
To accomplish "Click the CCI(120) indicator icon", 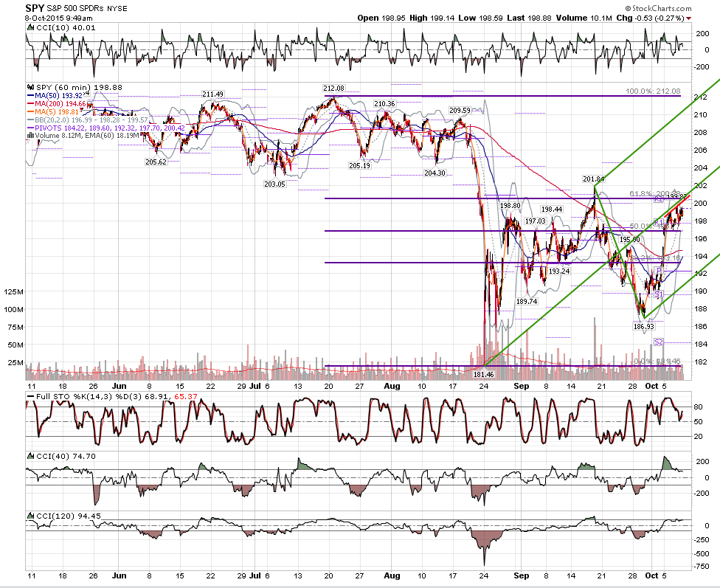I will pyautogui.click(x=30, y=516).
